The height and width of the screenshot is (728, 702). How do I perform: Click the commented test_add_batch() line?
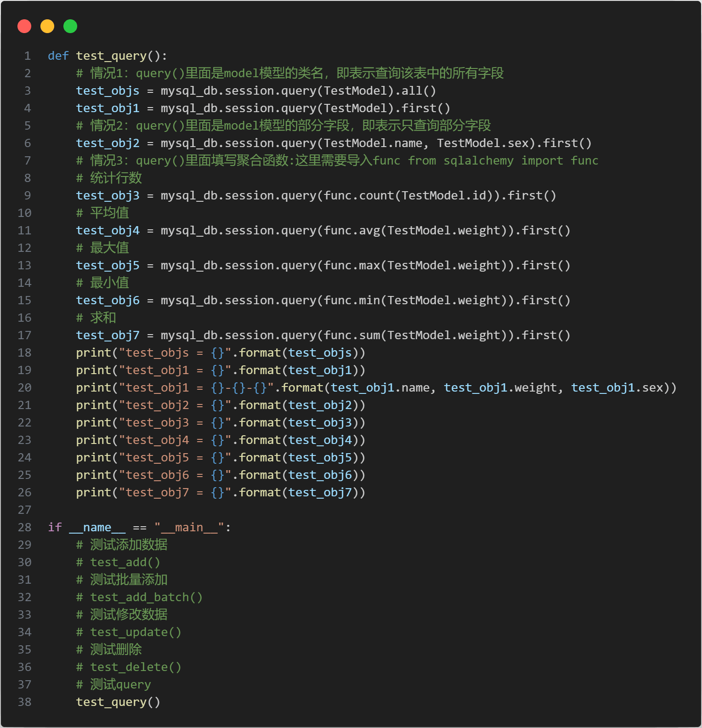tap(139, 597)
